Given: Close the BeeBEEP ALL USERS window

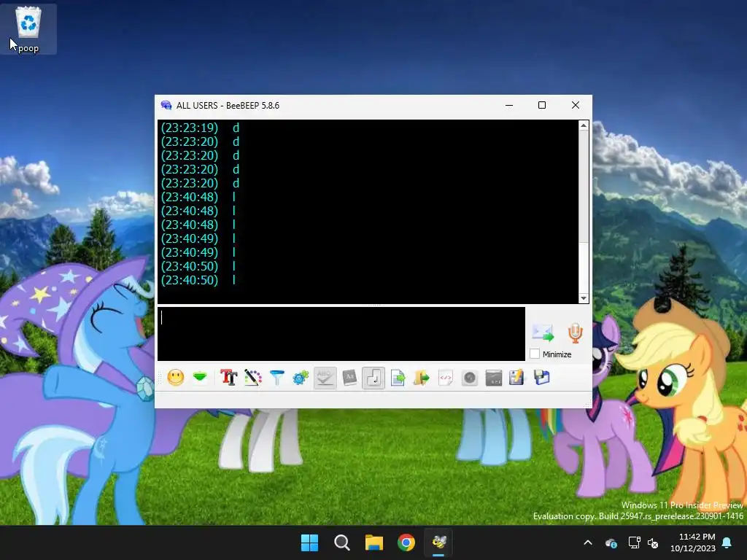Looking at the screenshot, I should click(x=576, y=105).
